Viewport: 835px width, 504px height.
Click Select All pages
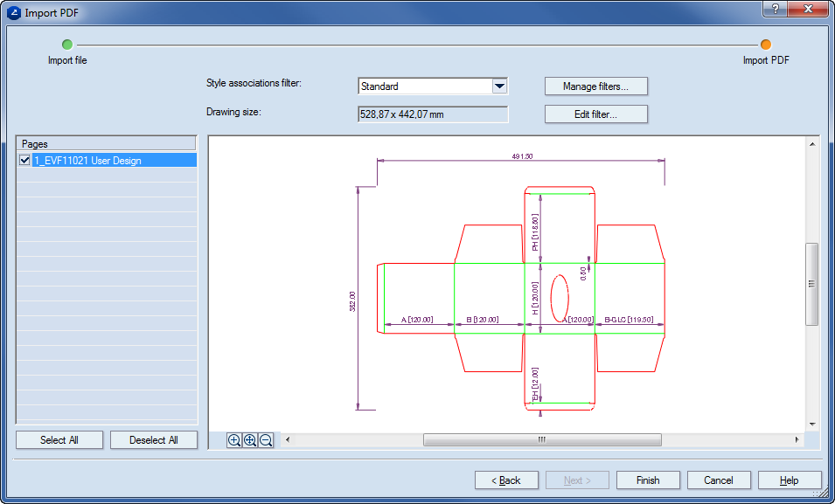tap(59, 440)
